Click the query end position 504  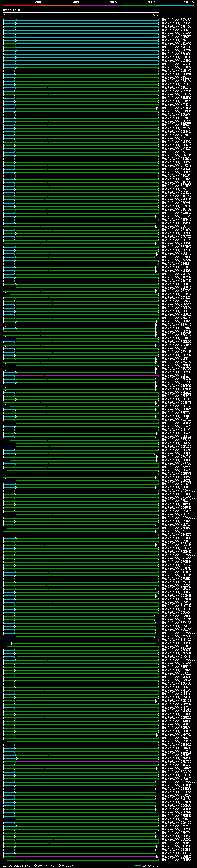click(x=155, y=15)
